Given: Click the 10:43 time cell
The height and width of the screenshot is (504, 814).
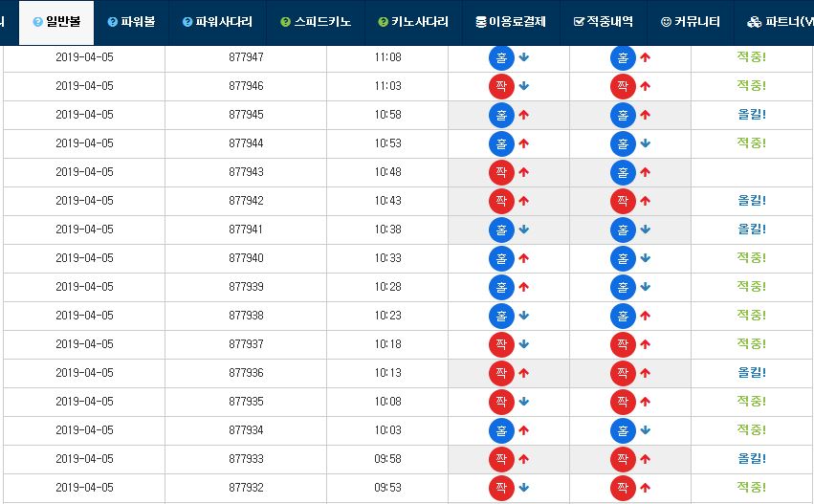Looking at the screenshot, I should point(387,201).
